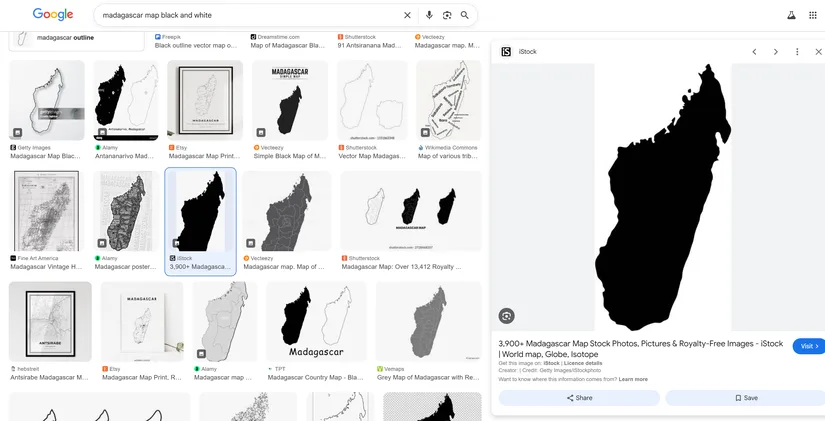825x421 pixels.
Task: Clear the search query with the X icon
Action: [x=407, y=15]
